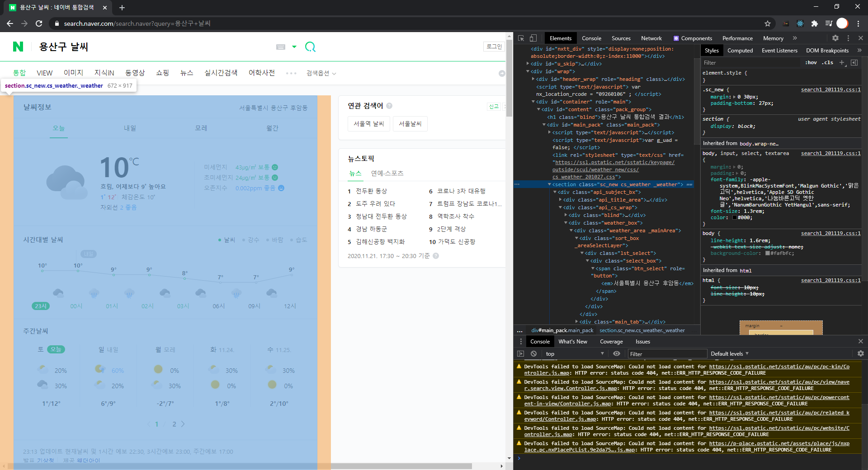Open news topic 코로나 3차 대유행
This screenshot has height=470, width=868.
(461, 191)
